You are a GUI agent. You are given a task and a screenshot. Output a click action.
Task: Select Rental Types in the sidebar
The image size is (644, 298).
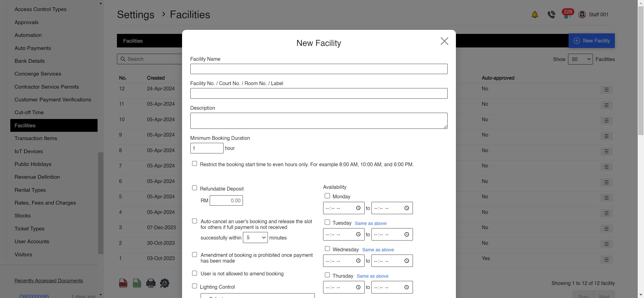coord(30,190)
